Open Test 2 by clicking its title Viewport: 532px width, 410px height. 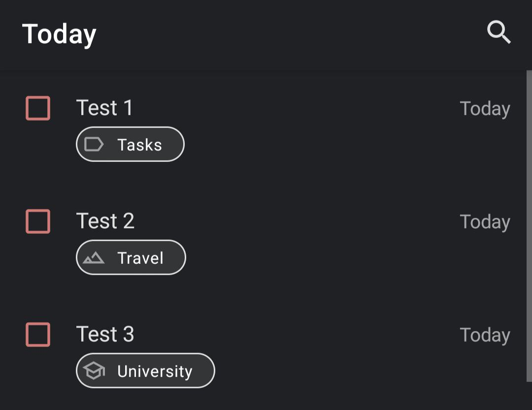(105, 221)
